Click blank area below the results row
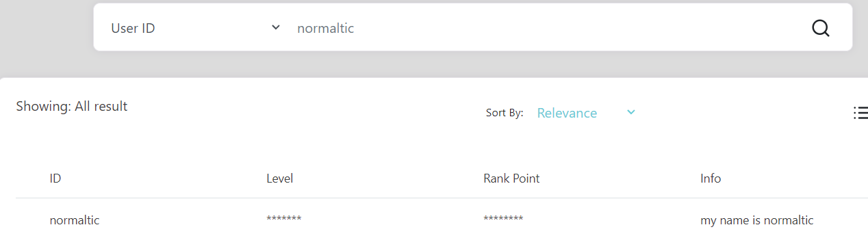The image size is (868, 251). [434, 243]
